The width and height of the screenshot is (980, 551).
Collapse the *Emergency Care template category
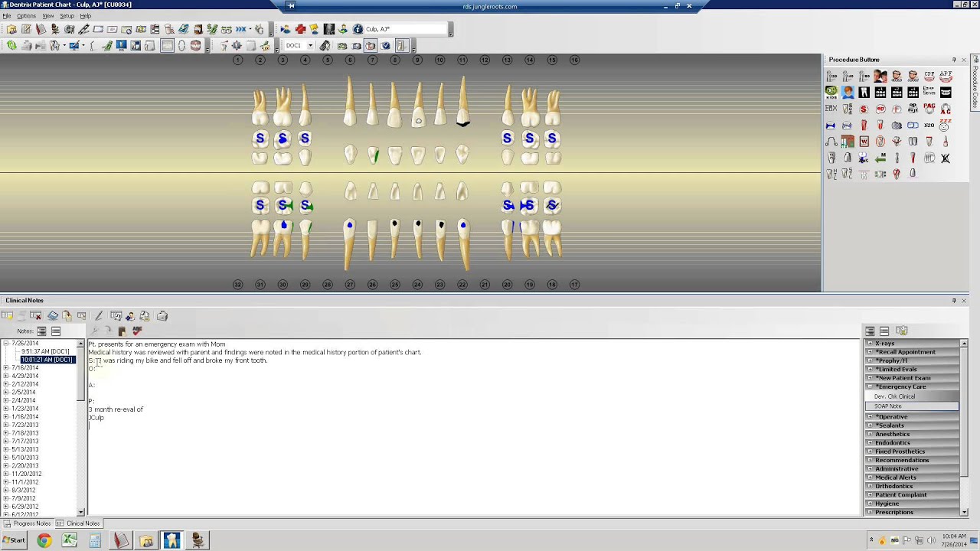pyautogui.click(x=870, y=386)
